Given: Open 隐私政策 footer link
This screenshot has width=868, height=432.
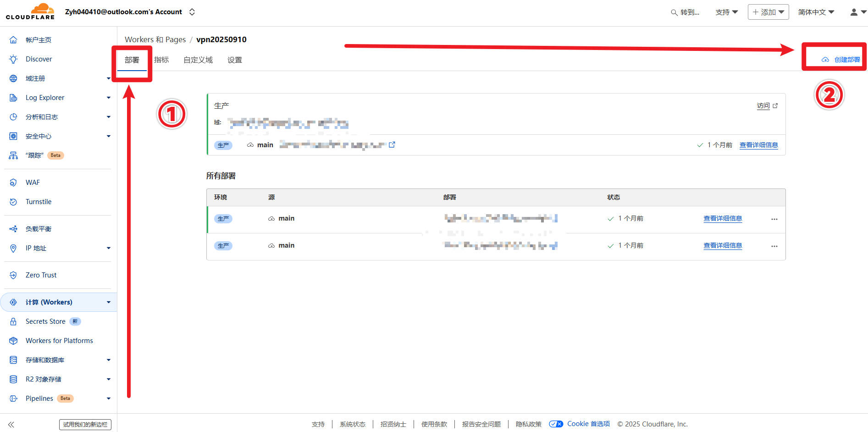Looking at the screenshot, I should coord(529,424).
